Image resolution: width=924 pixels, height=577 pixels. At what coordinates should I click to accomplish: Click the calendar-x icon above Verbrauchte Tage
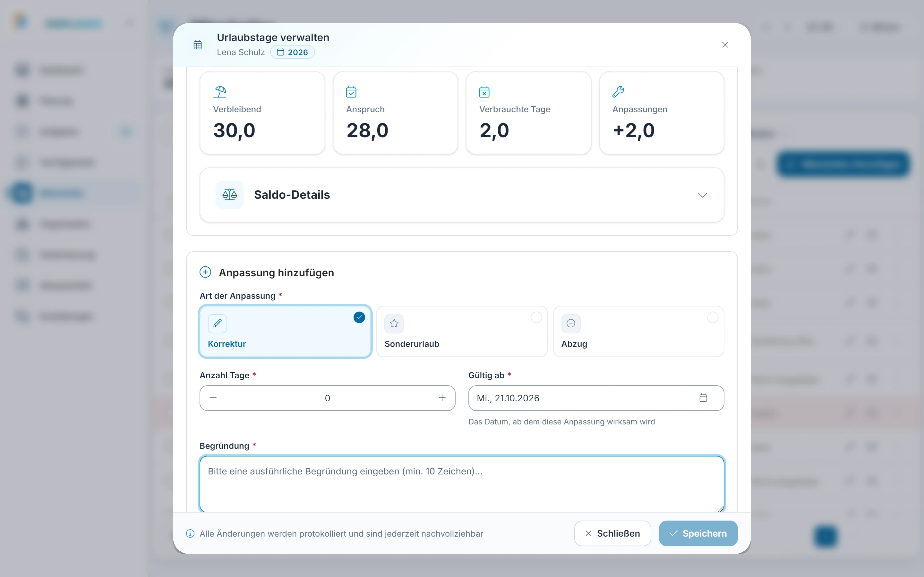pyautogui.click(x=484, y=92)
